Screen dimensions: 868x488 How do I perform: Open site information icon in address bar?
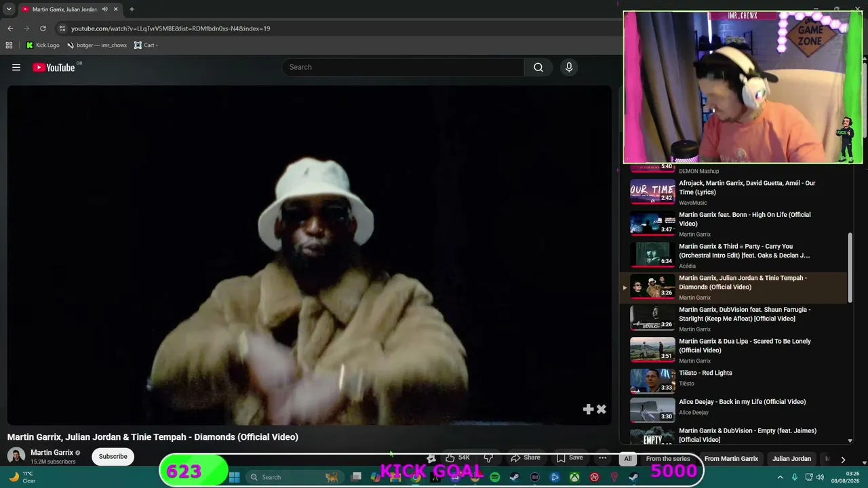pos(62,28)
